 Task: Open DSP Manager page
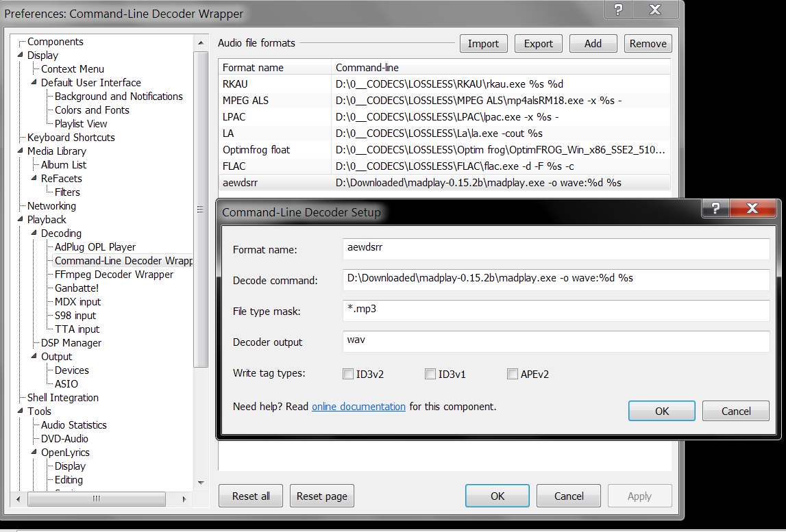(71, 342)
